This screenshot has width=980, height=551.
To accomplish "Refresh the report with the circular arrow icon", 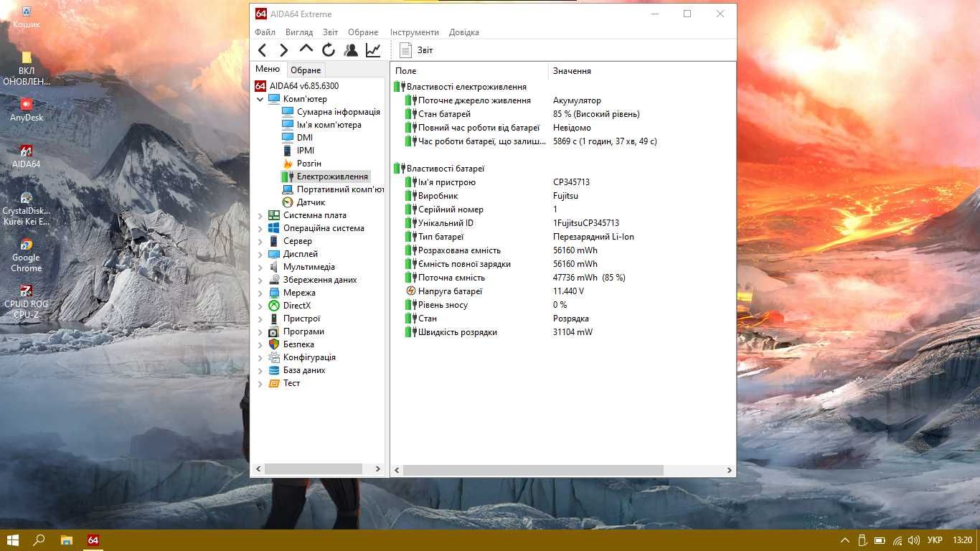I will 329,50.
